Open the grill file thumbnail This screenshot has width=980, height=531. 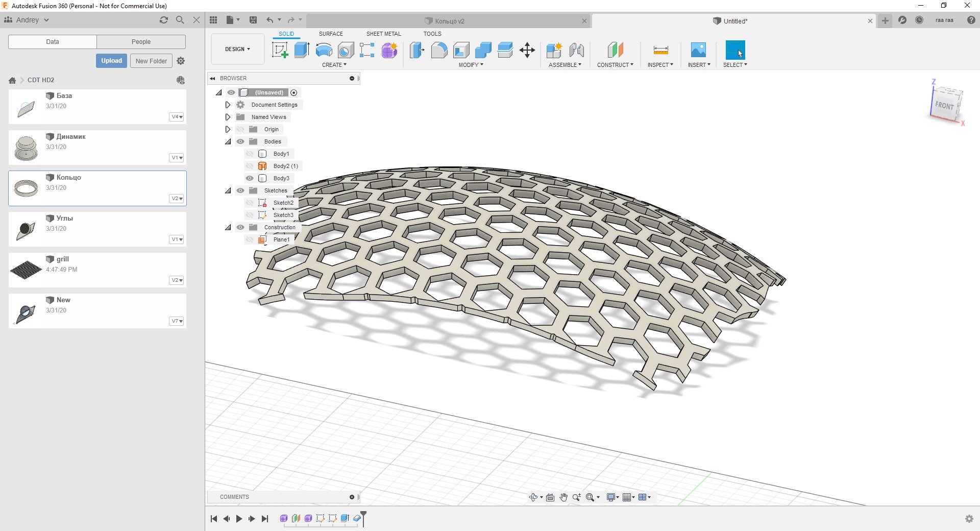[26, 270]
